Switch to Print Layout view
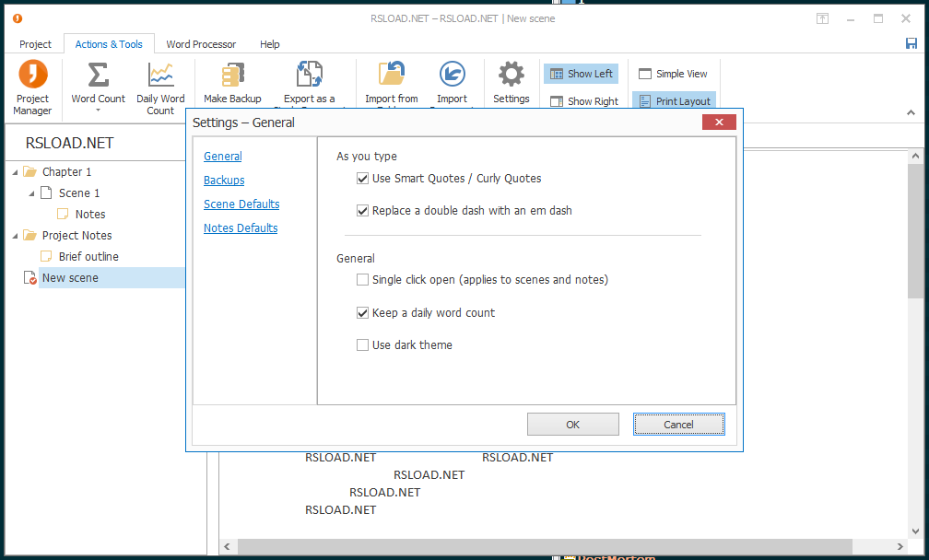The image size is (929, 560). tap(675, 100)
